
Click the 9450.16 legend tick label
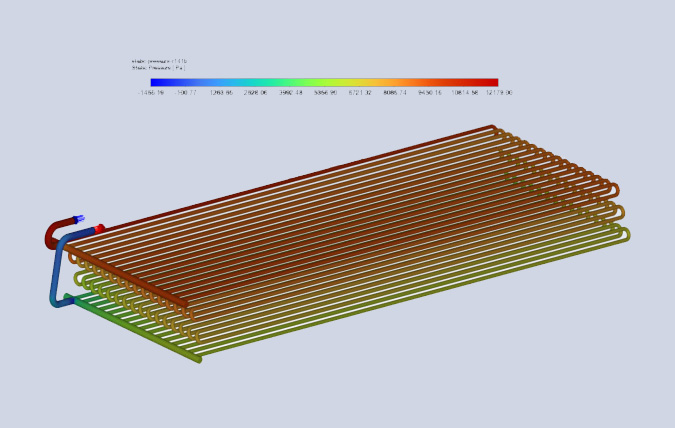(430, 93)
